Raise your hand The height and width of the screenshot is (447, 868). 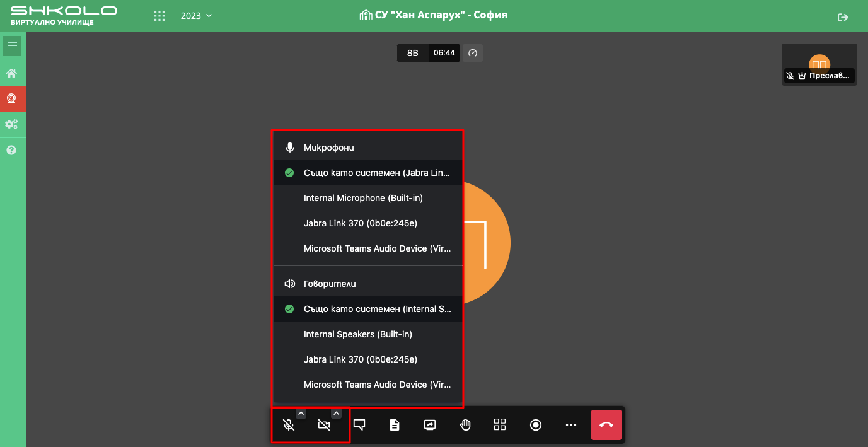point(465,425)
